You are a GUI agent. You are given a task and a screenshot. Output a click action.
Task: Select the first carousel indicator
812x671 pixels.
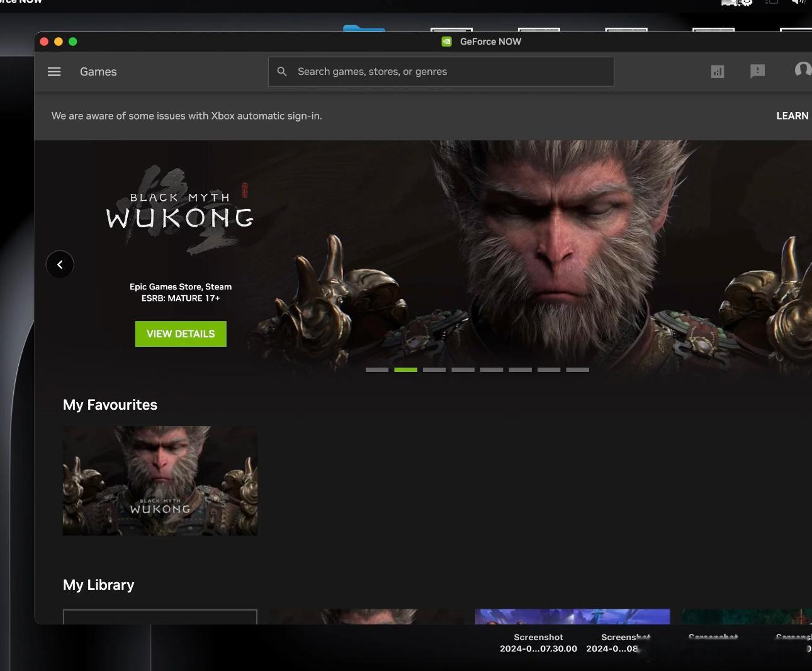point(377,370)
